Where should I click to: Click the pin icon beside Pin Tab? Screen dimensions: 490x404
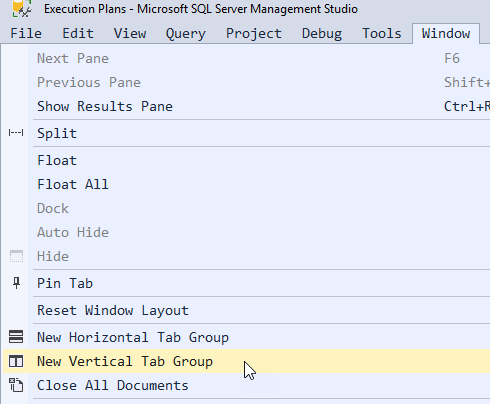16,283
